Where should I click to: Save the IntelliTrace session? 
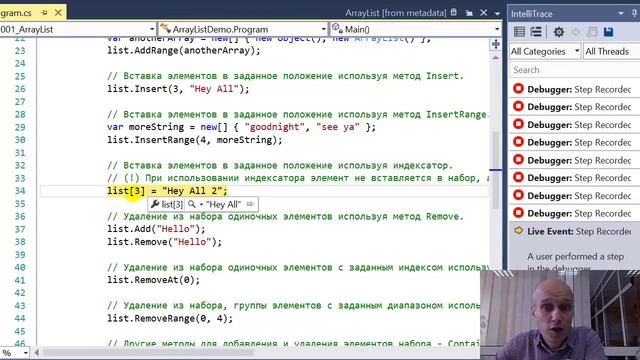point(608,32)
